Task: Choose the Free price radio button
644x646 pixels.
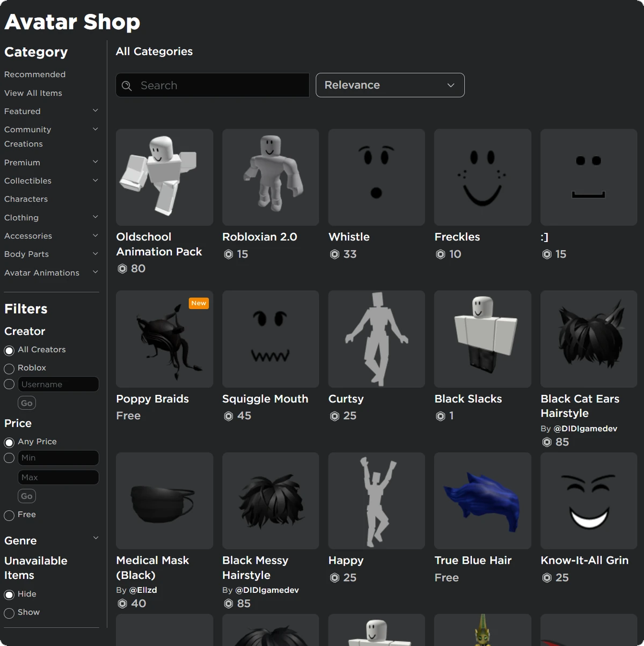Action: coord(9,516)
